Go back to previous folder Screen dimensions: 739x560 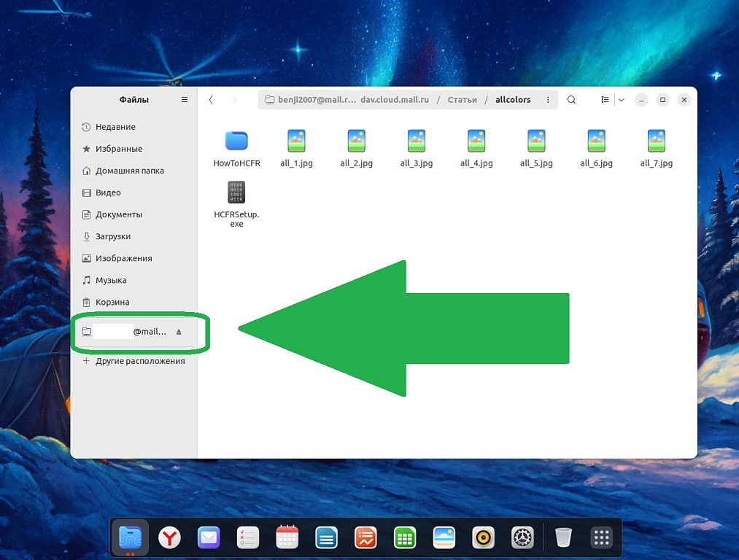pyautogui.click(x=211, y=100)
